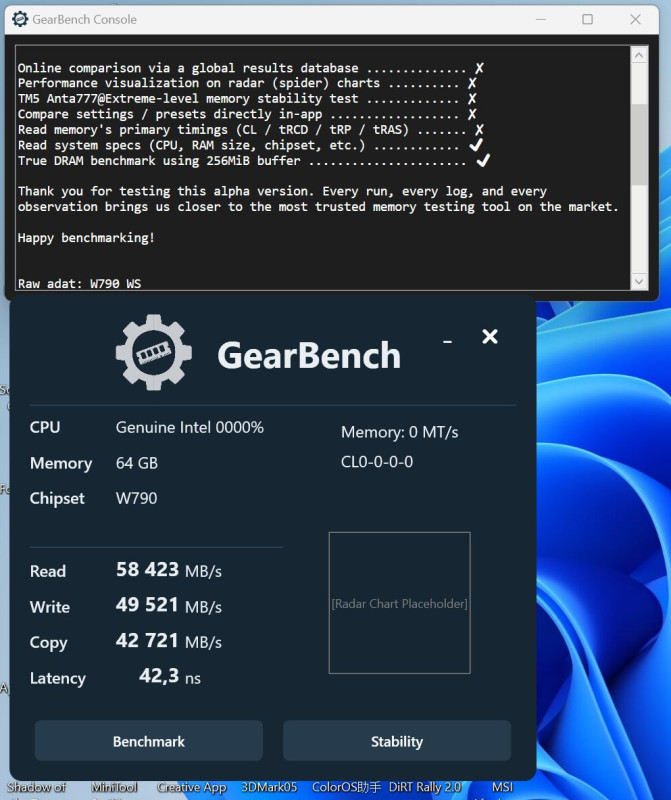
Task: Click the ColorOS desktop shortcut label
Action: 346,787
